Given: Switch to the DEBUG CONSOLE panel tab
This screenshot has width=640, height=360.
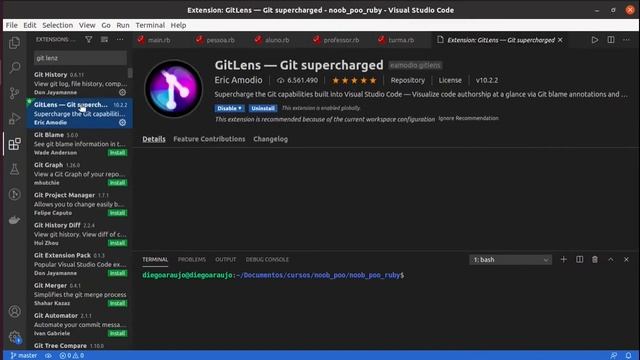Looking at the screenshot, I should coord(267,260).
